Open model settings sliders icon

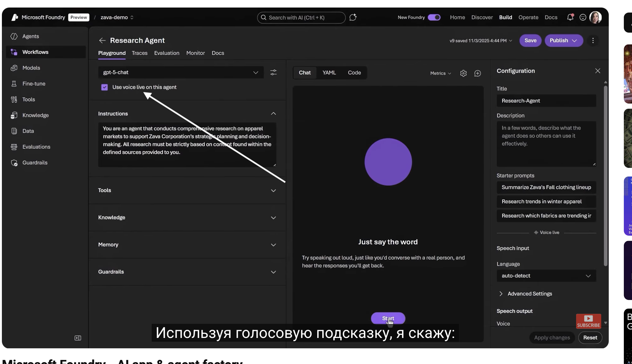point(273,72)
